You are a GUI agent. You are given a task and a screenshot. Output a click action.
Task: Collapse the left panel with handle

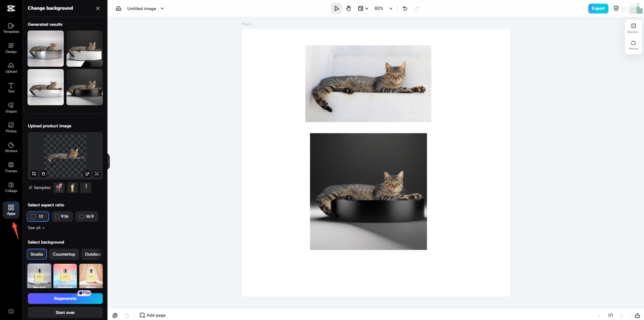(108, 161)
